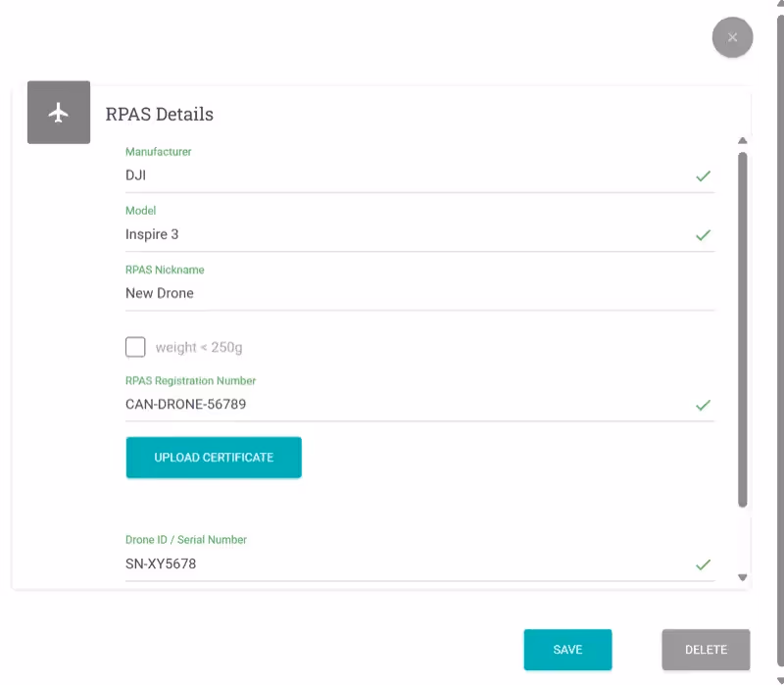784x685 pixels.
Task: Click the form's scroll up arrow
Action: pyautogui.click(x=742, y=141)
